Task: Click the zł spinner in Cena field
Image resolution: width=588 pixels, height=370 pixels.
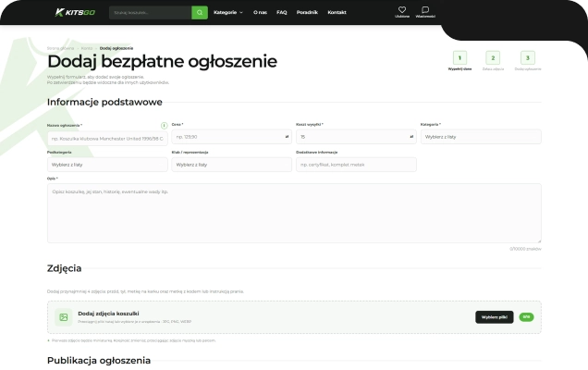Action: coord(287,137)
